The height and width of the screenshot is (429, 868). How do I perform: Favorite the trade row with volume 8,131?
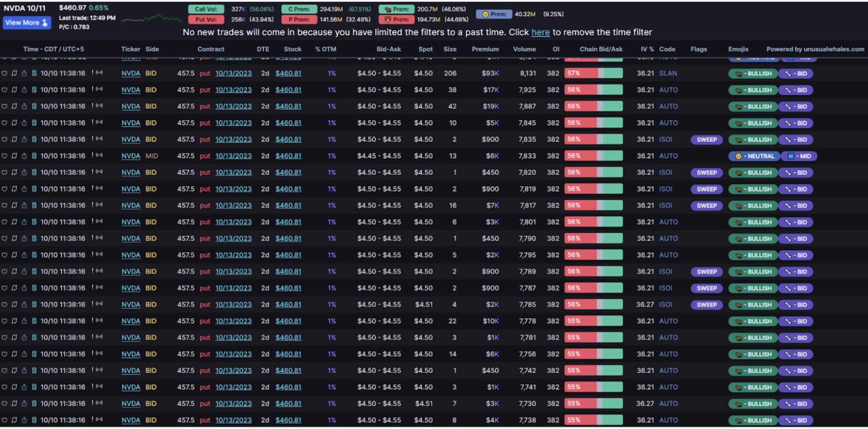4,73
